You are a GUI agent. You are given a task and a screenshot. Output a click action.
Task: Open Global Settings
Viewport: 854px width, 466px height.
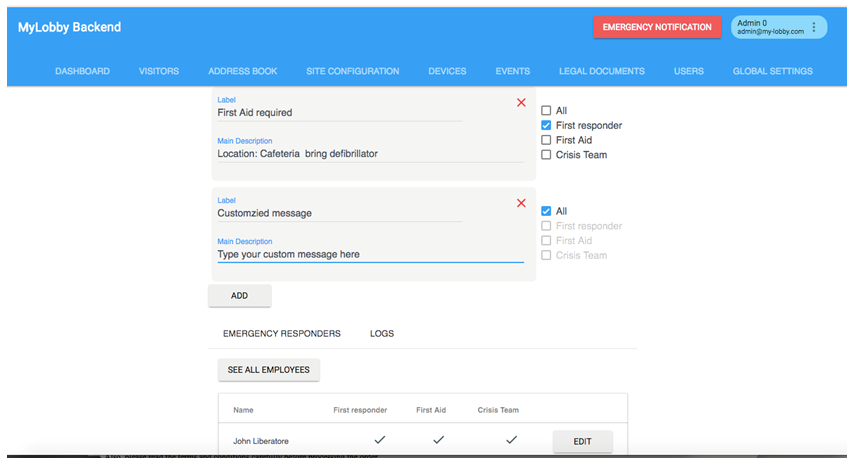click(772, 71)
